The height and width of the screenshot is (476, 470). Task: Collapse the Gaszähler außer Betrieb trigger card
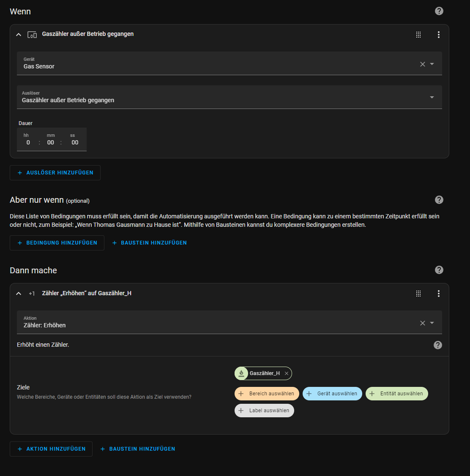tap(19, 35)
